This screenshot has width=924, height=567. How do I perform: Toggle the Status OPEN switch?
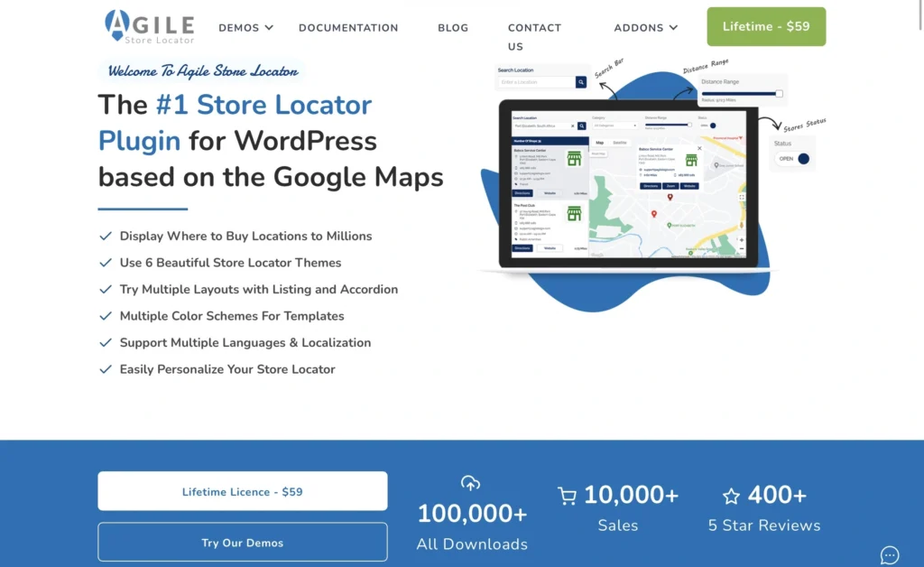[x=793, y=159]
